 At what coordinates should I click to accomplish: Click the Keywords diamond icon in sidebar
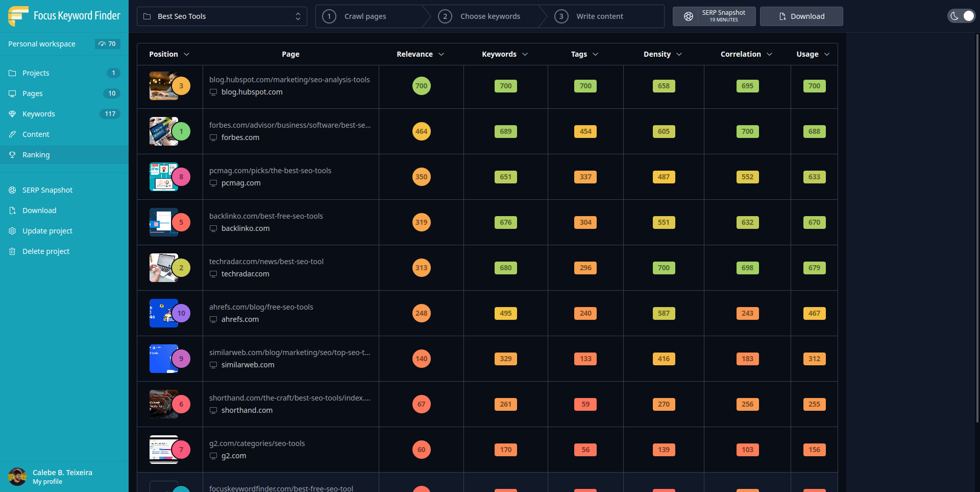coord(12,114)
